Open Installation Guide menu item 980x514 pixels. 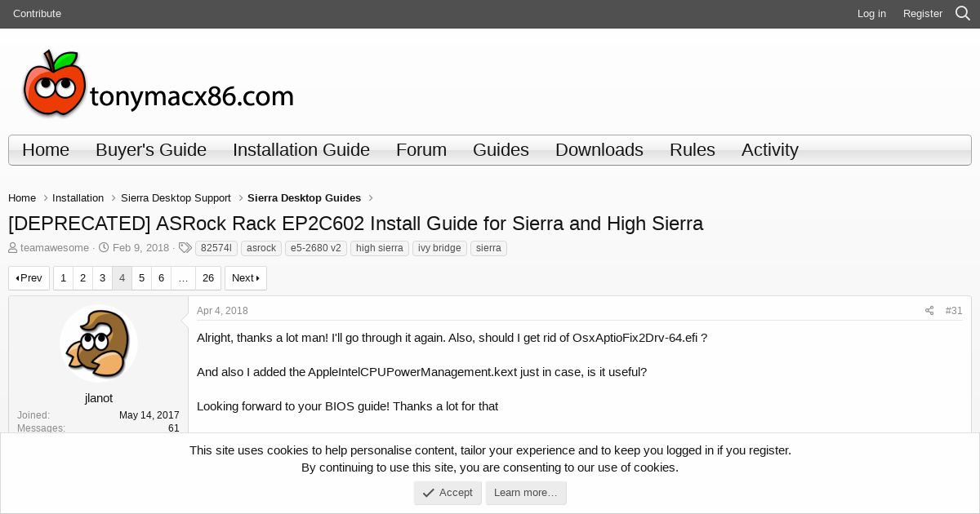pyautogui.click(x=301, y=150)
